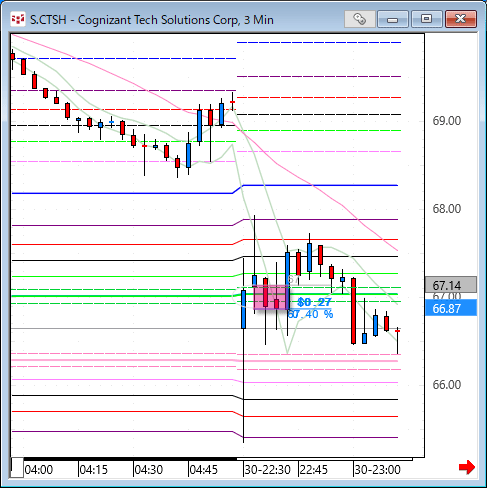Maximize the S.CTSH chart window

click(x=426, y=19)
